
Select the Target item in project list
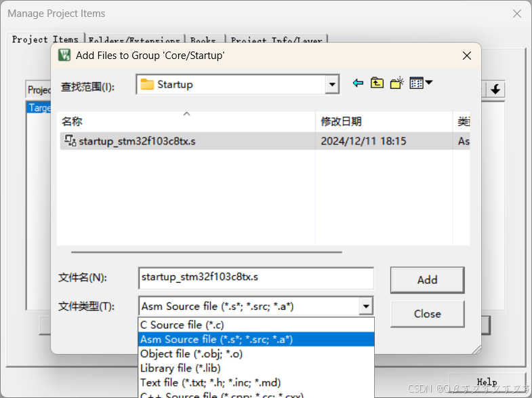point(39,108)
